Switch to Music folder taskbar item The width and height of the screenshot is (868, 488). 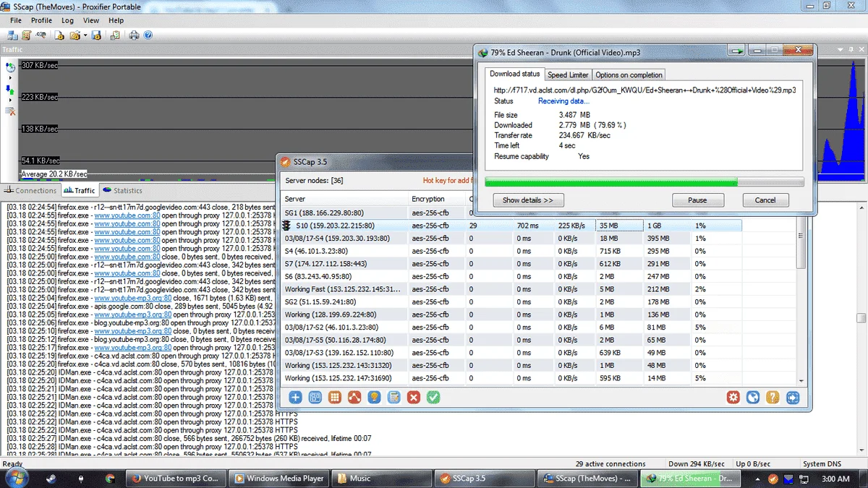point(381,479)
